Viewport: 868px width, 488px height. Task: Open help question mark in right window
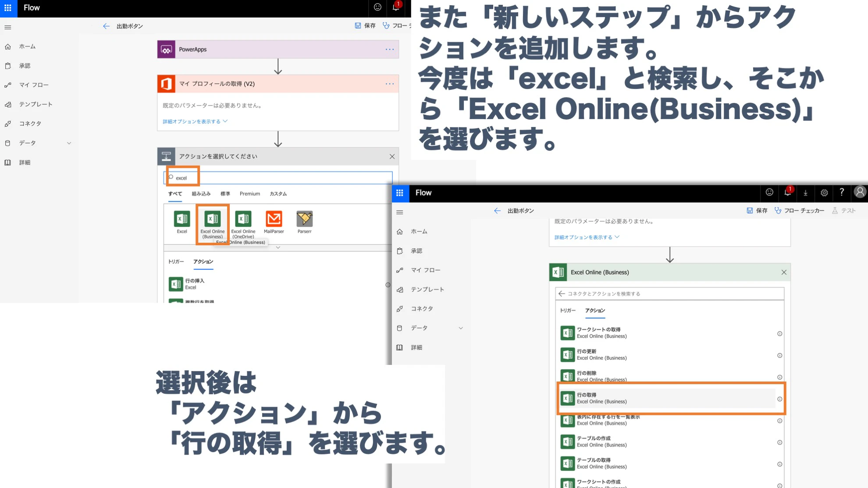click(x=842, y=192)
